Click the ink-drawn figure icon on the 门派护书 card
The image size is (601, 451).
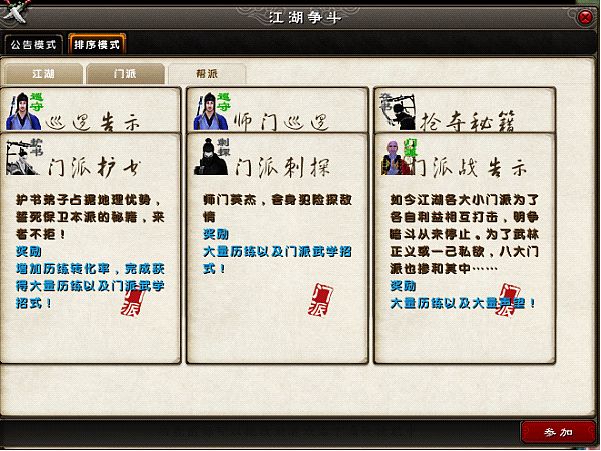point(23,157)
